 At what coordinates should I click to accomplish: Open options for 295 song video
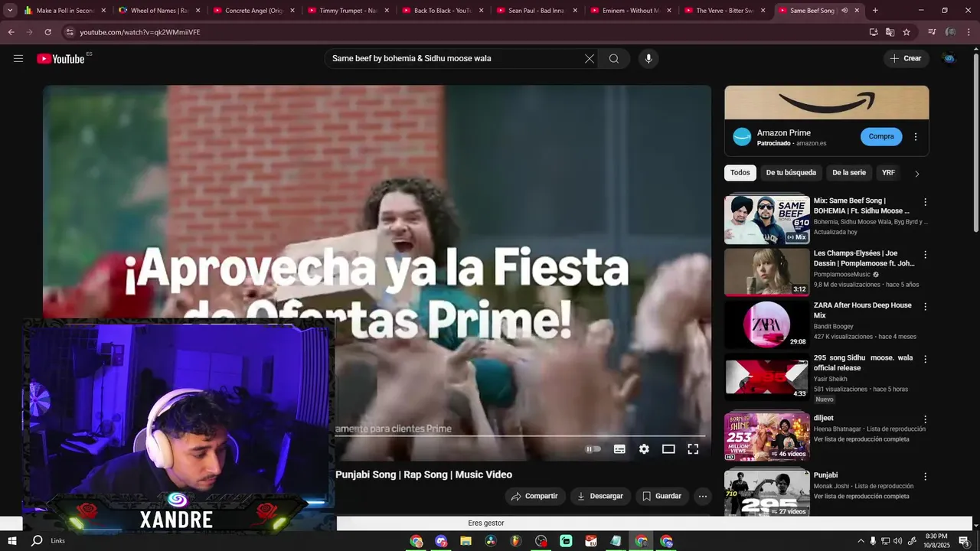[925, 359]
